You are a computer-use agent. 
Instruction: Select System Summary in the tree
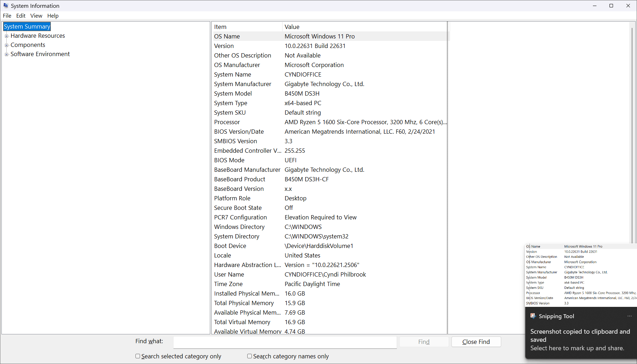pyautogui.click(x=27, y=26)
